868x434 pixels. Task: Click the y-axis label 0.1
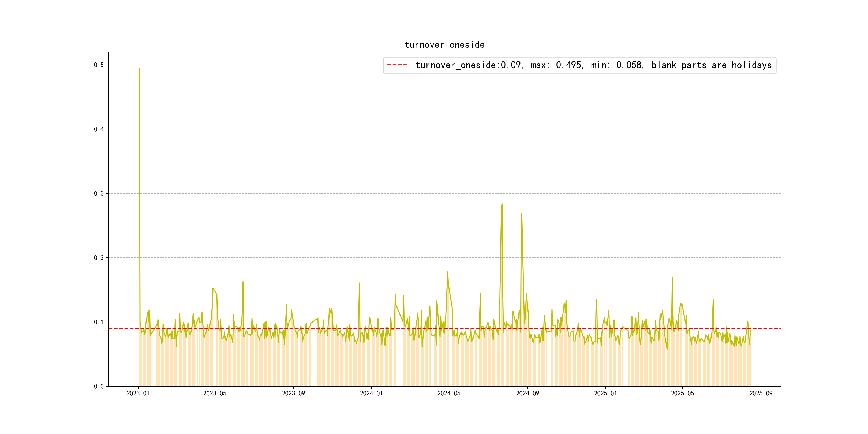click(x=99, y=322)
